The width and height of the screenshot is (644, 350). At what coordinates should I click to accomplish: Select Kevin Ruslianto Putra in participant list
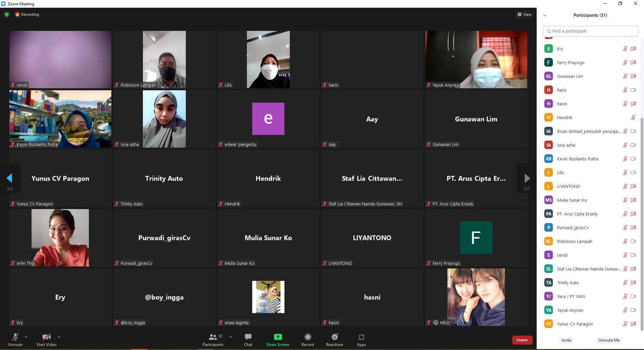tap(577, 159)
